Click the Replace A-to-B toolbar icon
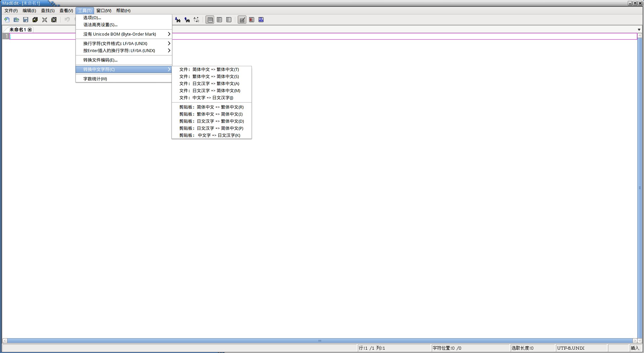Screen dimensions: 644x353 (x=196, y=20)
